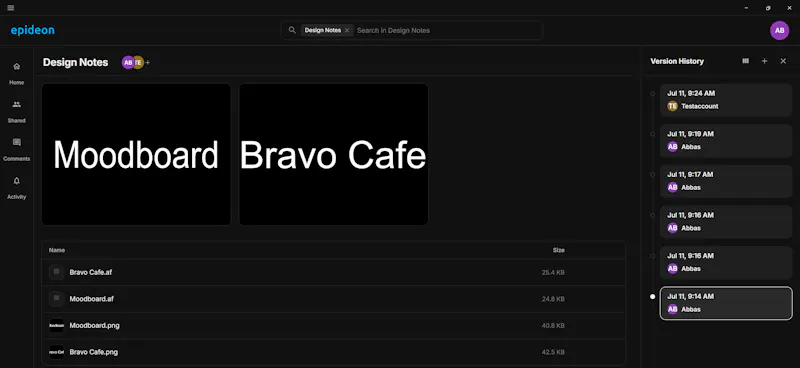Open the Bravo Cafe thumbnail preview
The width and height of the screenshot is (800, 368).
(x=334, y=154)
